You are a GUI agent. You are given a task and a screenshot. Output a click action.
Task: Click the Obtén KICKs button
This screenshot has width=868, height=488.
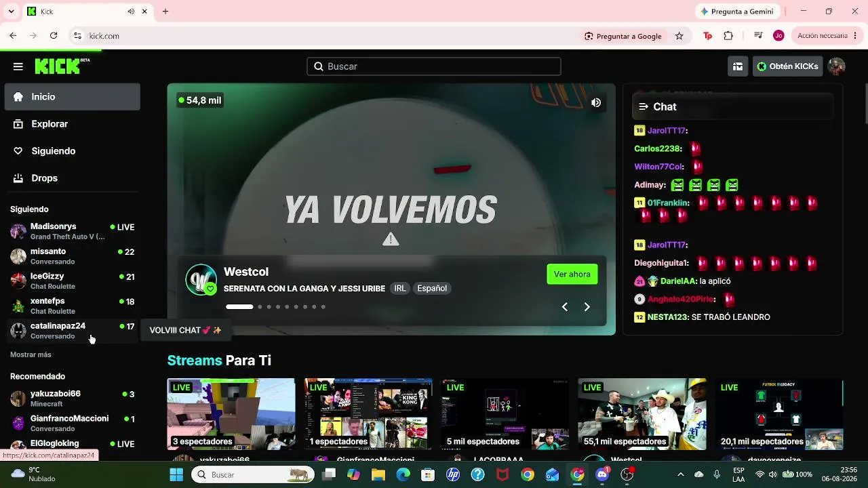787,66
